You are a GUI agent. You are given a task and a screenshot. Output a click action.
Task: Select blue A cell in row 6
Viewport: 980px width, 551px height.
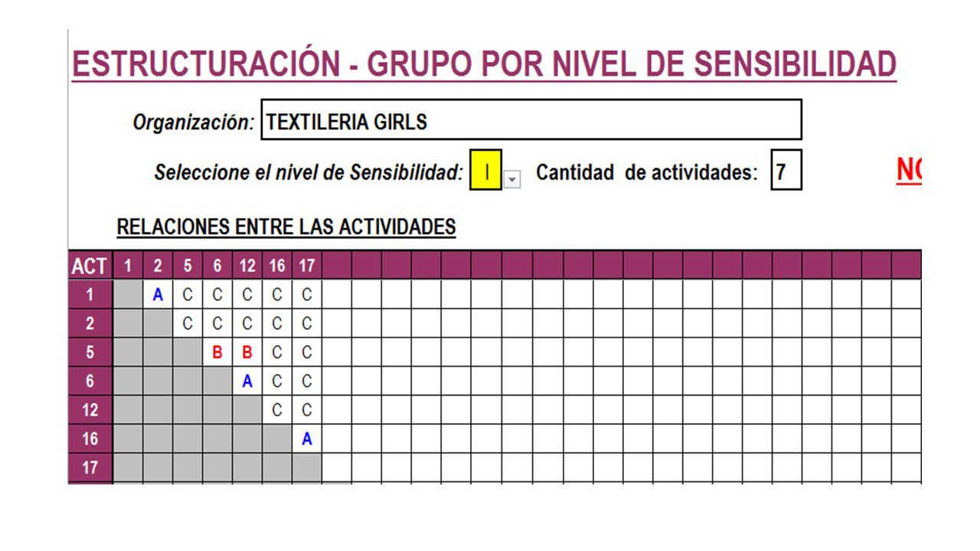click(247, 381)
